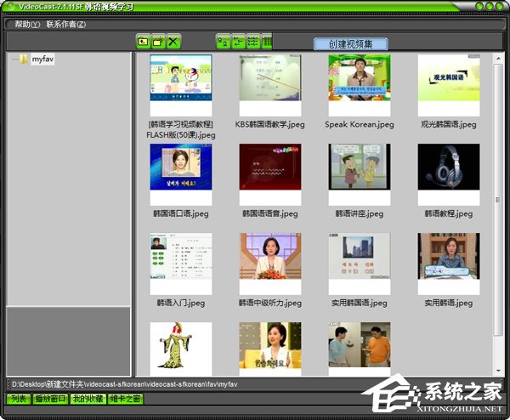This screenshot has width=510, height=420.
Task: Switch to large icons view
Action: coord(223,42)
